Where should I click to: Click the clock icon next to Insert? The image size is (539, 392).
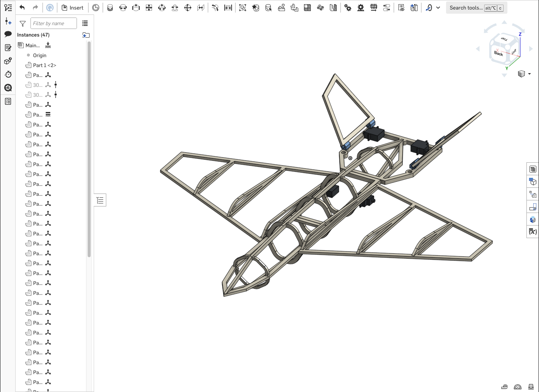96,8
